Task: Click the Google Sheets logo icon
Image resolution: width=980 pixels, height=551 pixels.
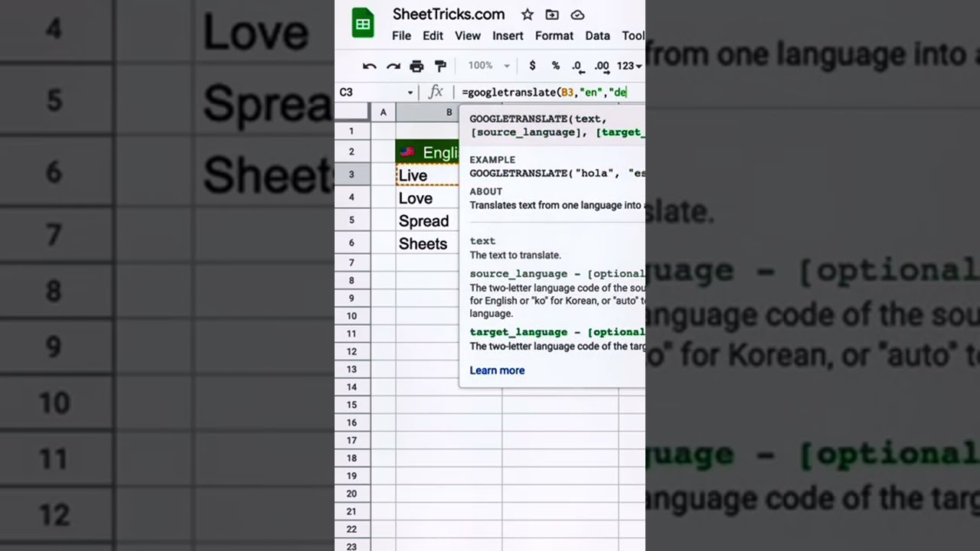Action: (x=363, y=22)
